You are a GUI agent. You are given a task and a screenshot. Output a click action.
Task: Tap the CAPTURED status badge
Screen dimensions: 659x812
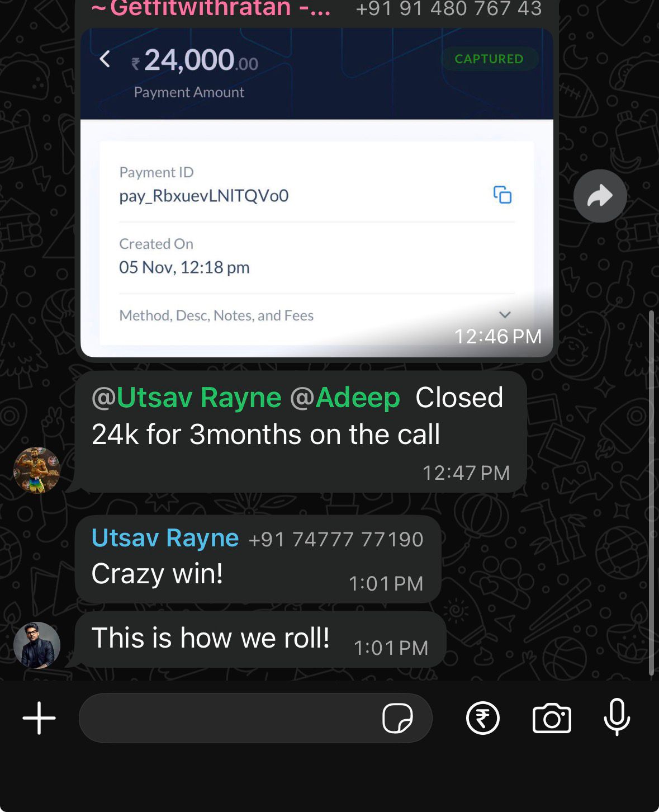pos(489,59)
